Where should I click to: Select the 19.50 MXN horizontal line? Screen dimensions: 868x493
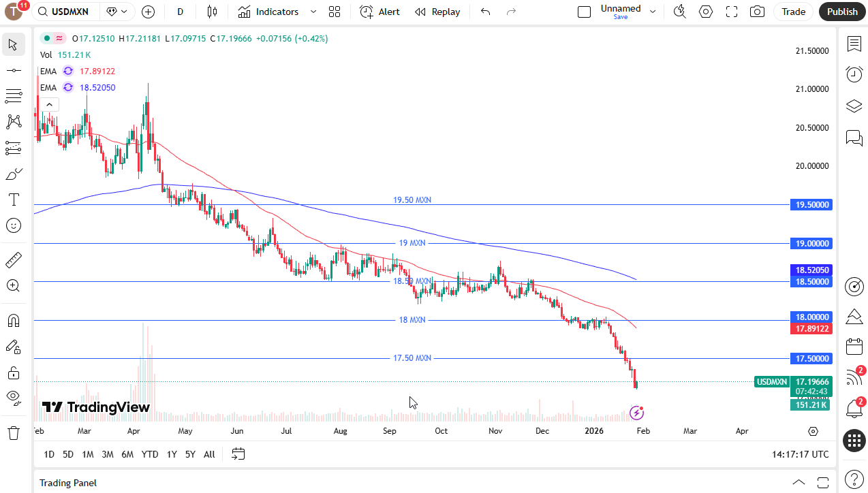click(x=412, y=204)
